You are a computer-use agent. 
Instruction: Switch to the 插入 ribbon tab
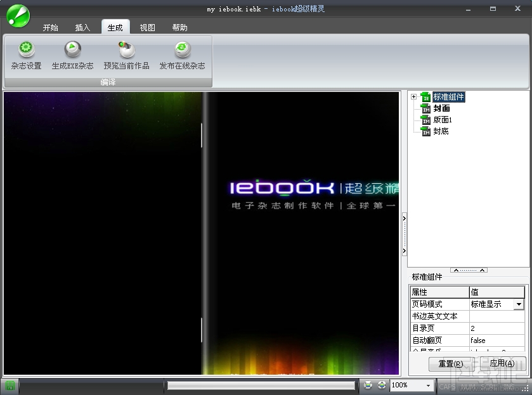click(82, 27)
